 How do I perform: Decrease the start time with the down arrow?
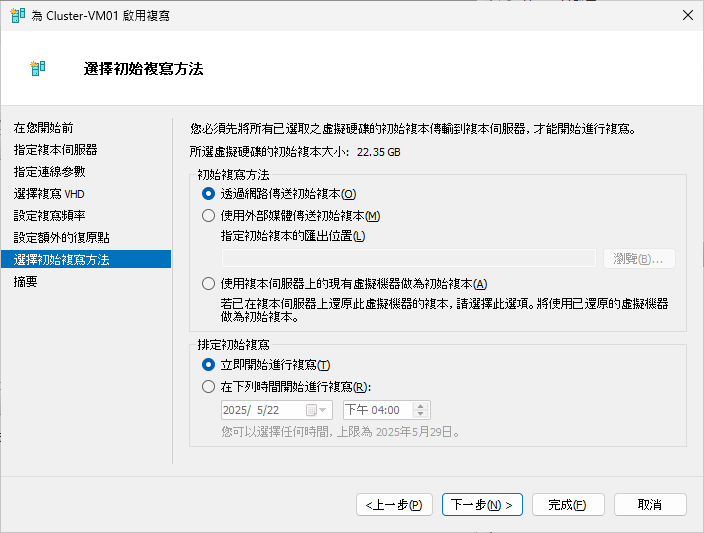pos(420,415)
